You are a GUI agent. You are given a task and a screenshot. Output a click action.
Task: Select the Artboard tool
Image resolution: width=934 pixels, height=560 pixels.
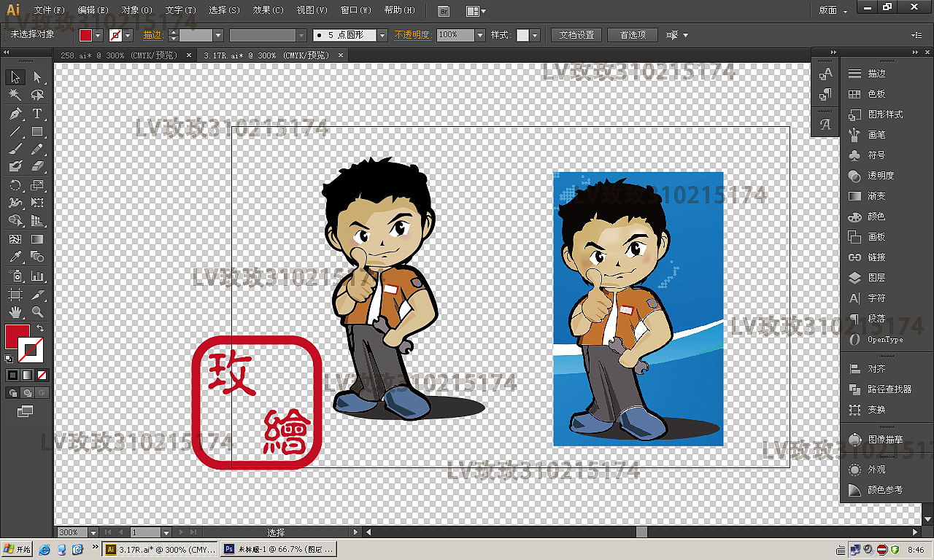tap(15, 295)
